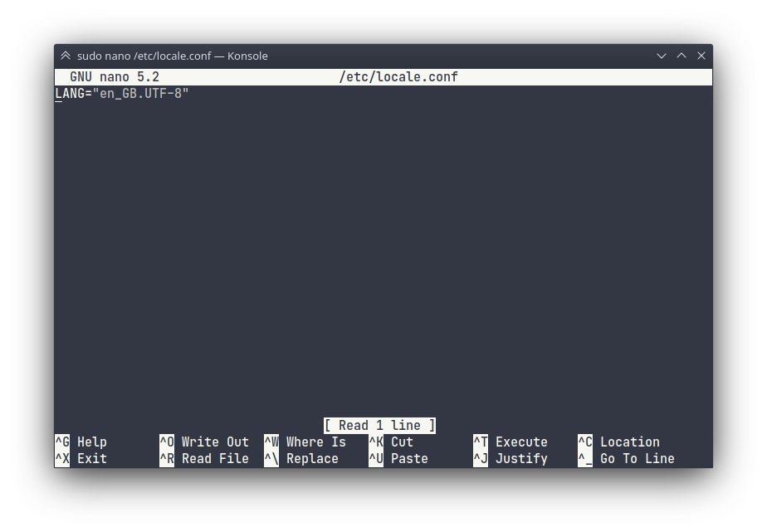Screen dimensions: 767x532
Task: Click the ^G Help shortcut
Action: click(81, 442)
